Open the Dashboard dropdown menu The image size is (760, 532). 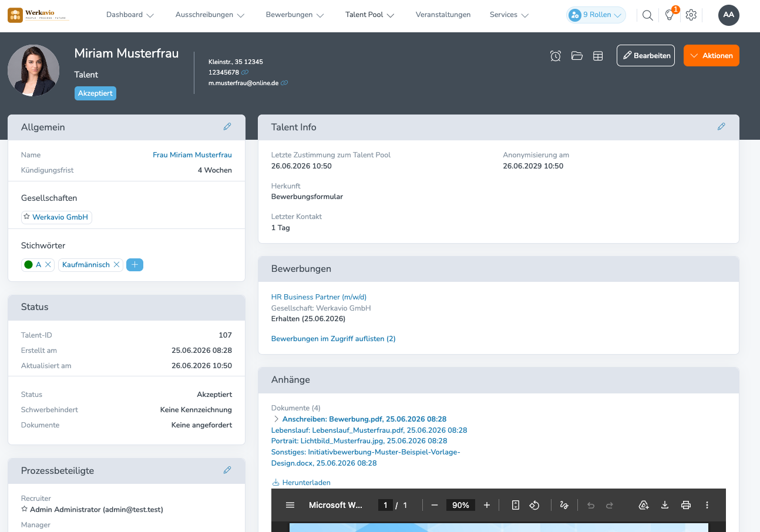click(x=130, y=15)
